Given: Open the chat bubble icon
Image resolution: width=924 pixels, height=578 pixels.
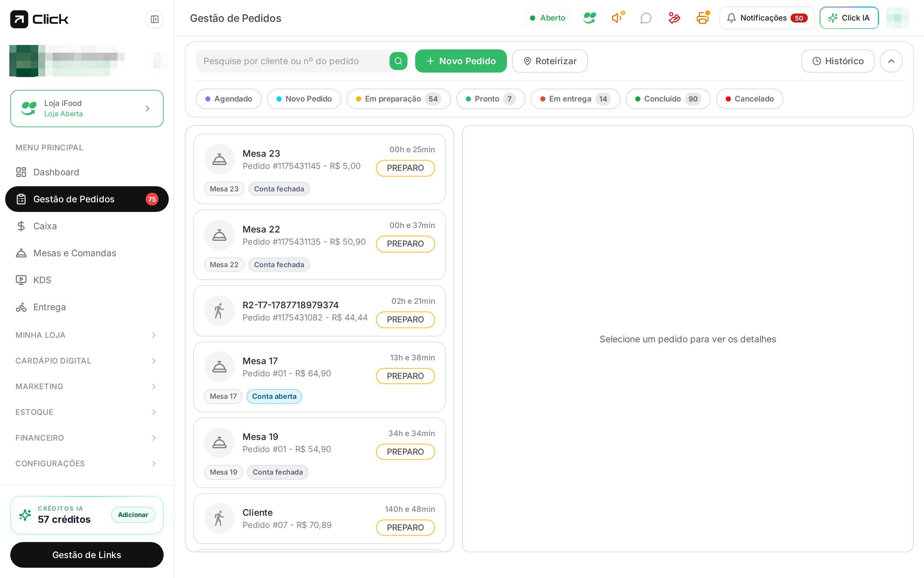Looking at the screenshot, I should tap(646, 18).
